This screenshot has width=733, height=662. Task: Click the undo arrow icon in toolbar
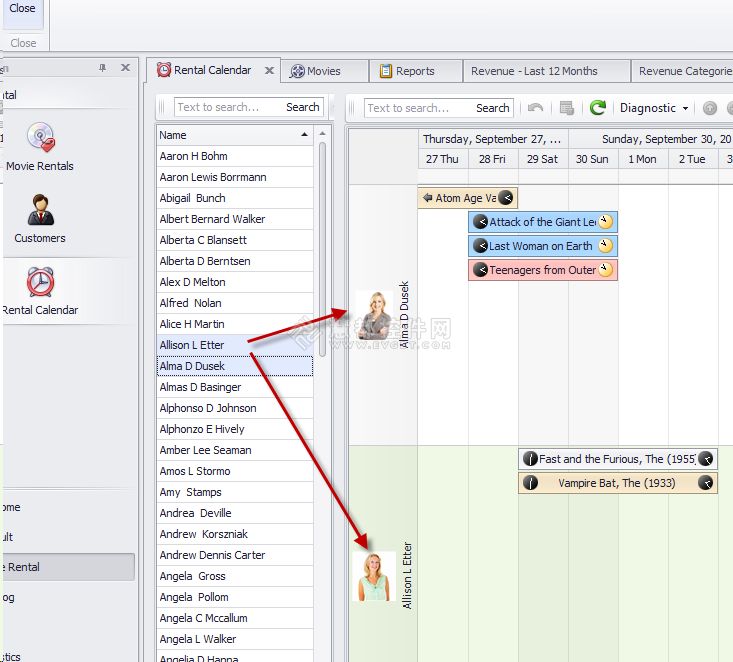click(x=535, y=108)
